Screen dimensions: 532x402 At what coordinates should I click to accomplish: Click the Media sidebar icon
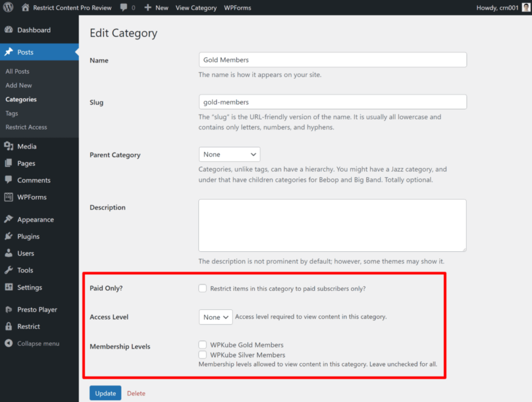point(8,147)
